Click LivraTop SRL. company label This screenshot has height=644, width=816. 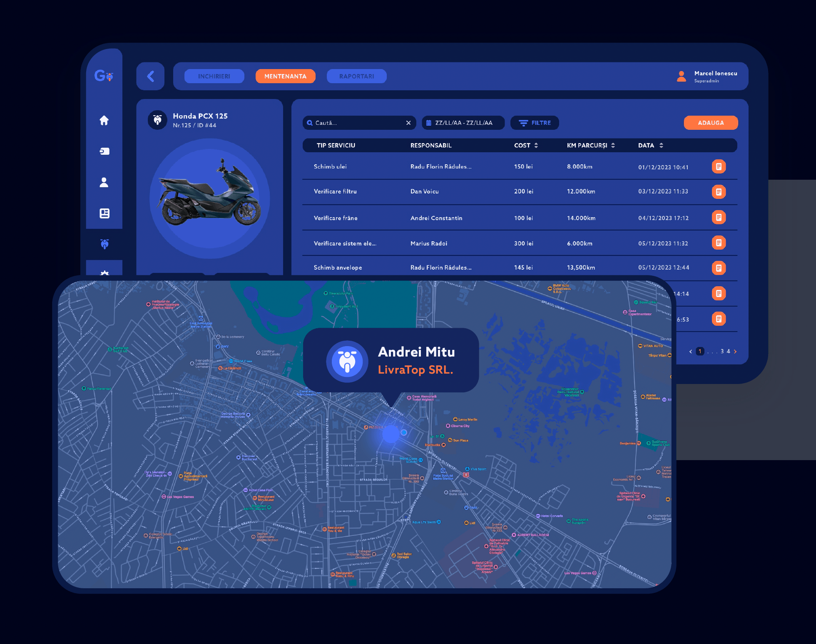coord(415,369)
